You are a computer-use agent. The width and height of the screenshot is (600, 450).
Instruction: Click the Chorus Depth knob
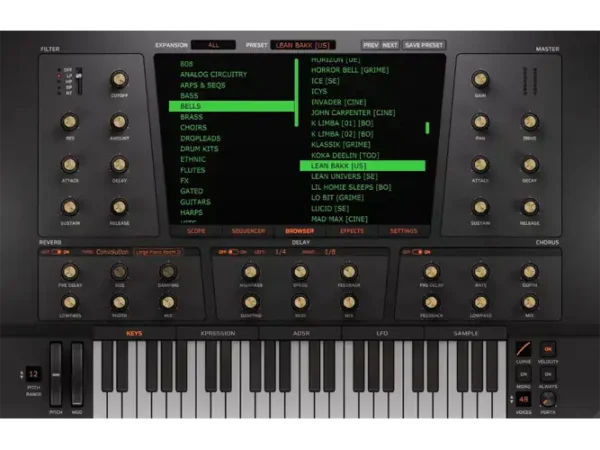(530, 272)
